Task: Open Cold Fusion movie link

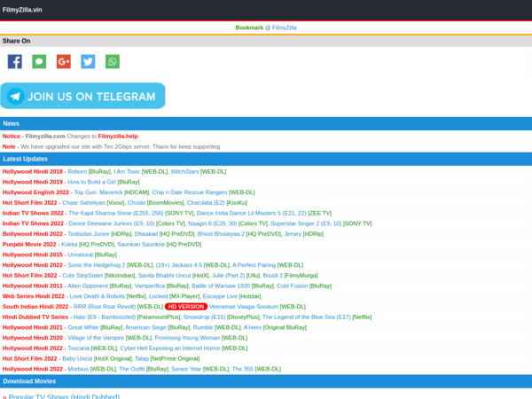Action: pyautogui.click(x=292, y=286)
